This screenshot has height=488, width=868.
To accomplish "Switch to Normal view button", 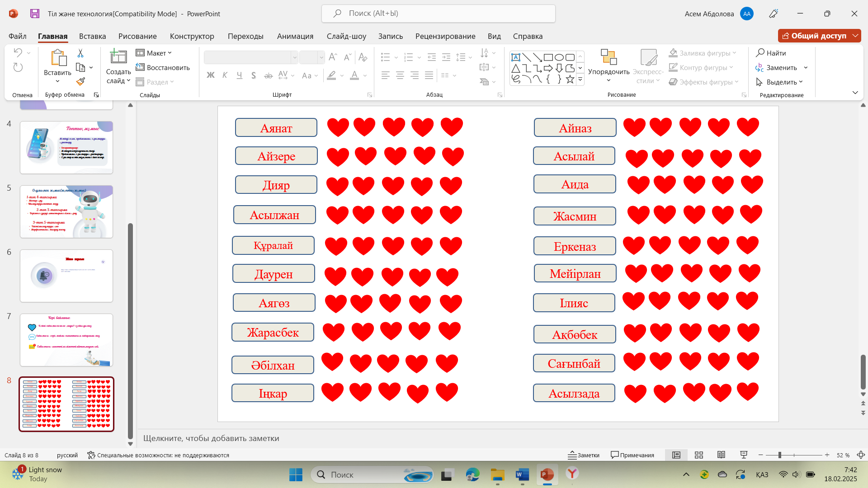I will (x=676, y=455).
